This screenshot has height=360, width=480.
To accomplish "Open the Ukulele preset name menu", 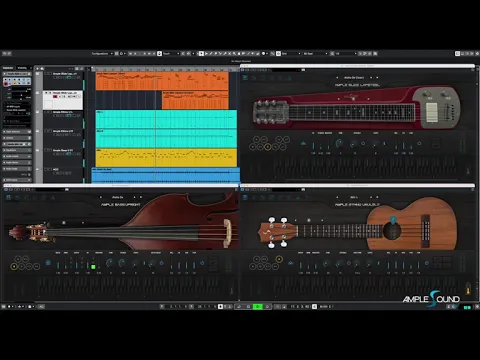I will [354, 197].
